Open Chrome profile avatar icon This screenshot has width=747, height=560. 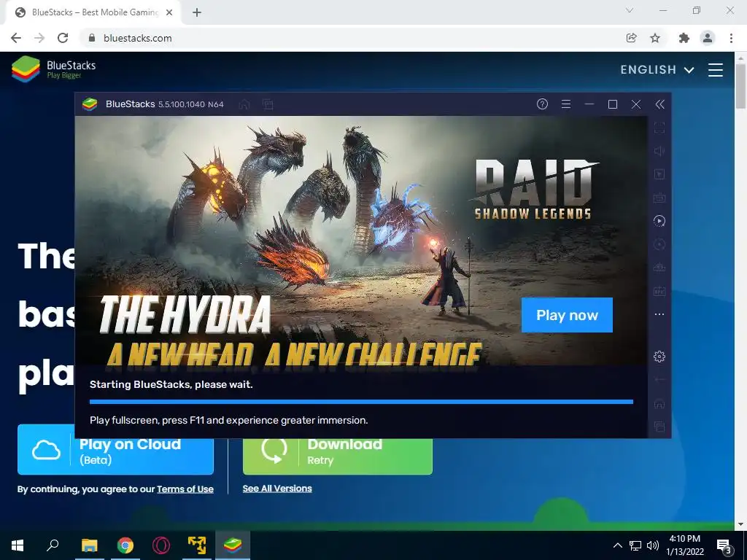[x=708, y=38]
